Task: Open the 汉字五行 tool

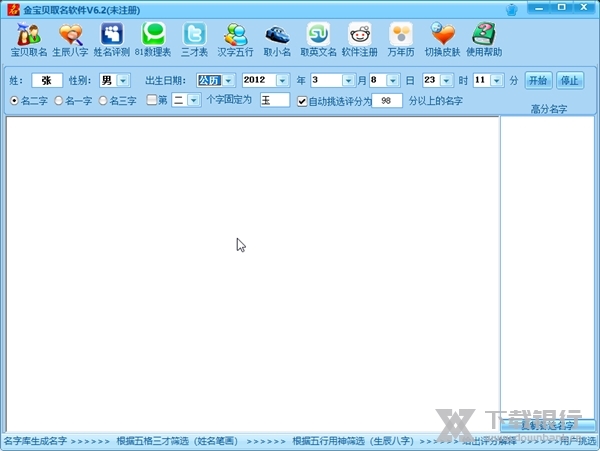Action: click(x=235, y=40)
